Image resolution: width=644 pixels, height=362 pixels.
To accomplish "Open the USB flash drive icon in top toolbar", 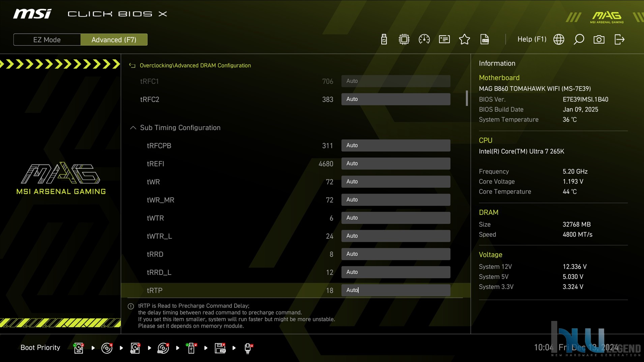I will 384,39.
